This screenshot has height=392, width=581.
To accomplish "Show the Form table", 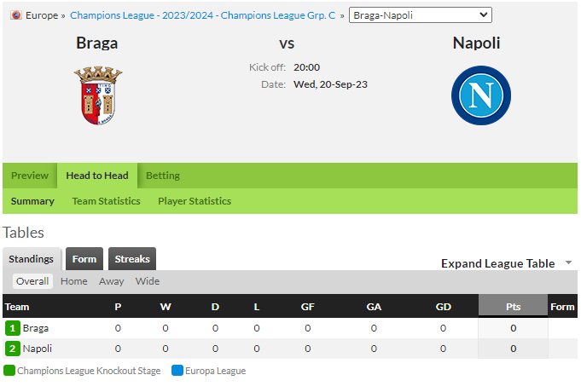I will pos(84,259).
